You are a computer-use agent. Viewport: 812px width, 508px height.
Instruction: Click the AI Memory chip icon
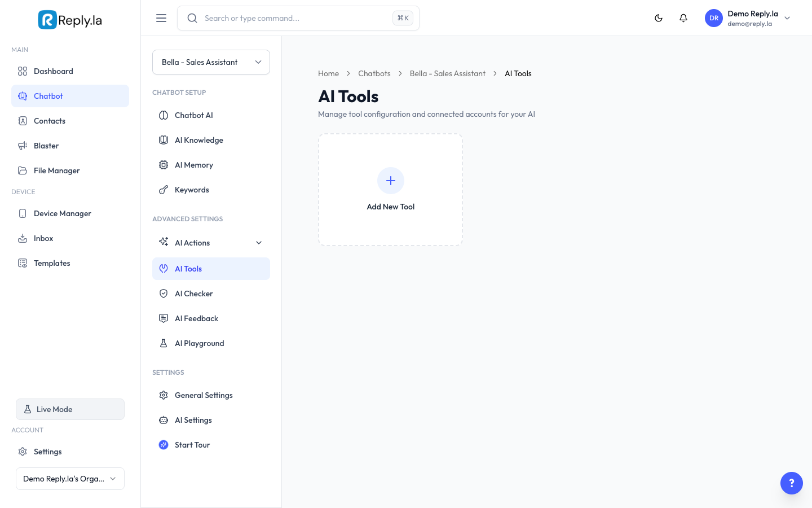tap(164, 165)
